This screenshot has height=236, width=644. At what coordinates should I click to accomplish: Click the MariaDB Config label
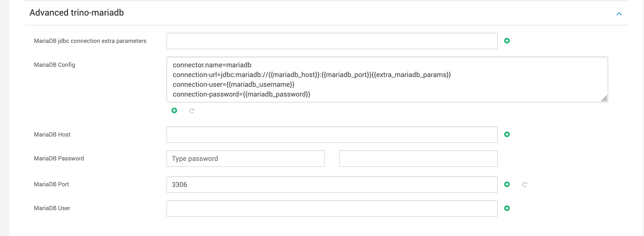pyautogui.click(x=55, y=65)
